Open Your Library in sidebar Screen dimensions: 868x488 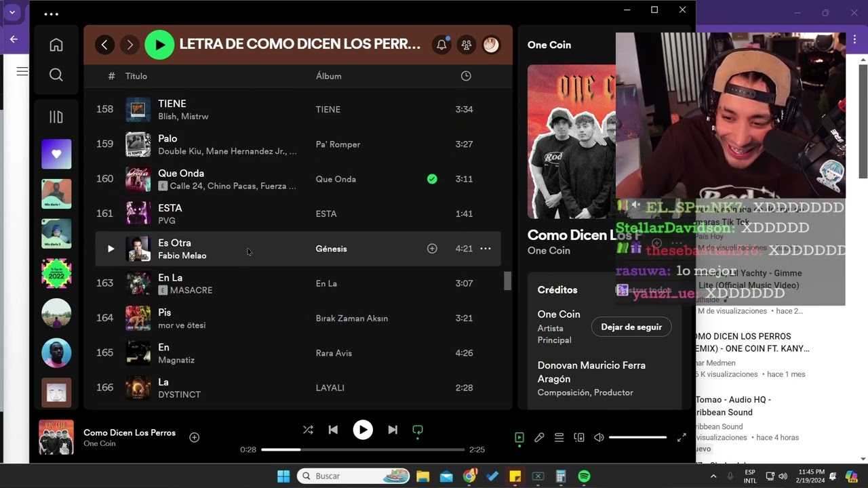pyautogui.click(x=56, y=117)
